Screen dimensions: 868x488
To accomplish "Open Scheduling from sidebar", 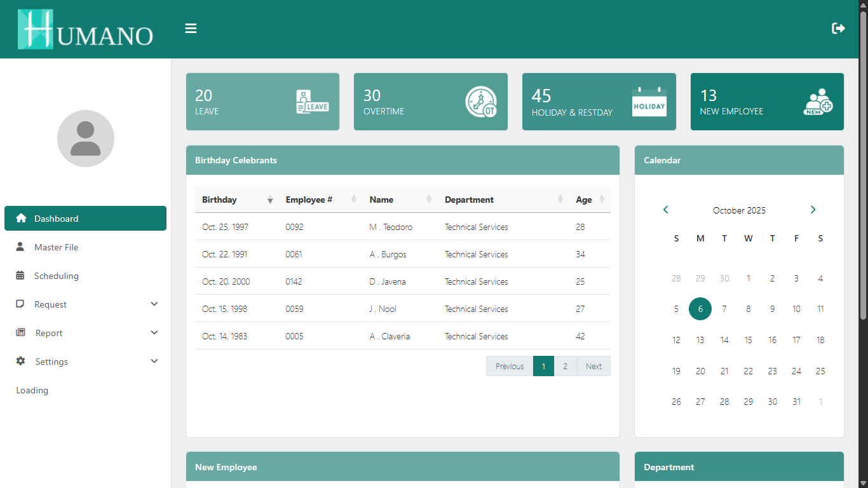I will pyautogui.click(x=57, y=276).
